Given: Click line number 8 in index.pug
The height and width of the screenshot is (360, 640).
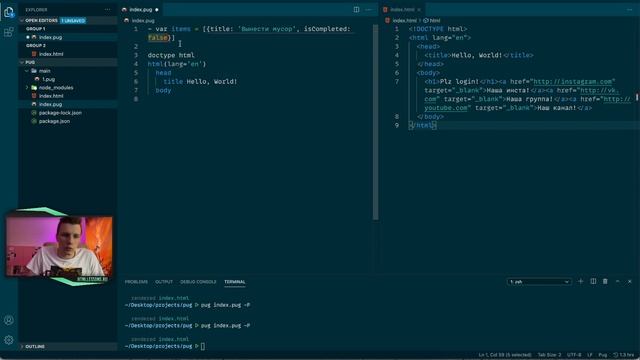Looking at the screenshot, I should [x=136, y=99].
